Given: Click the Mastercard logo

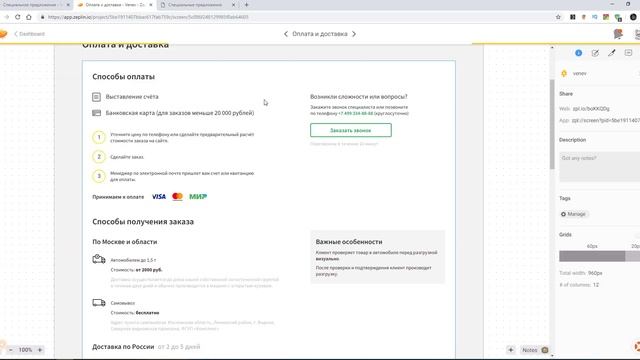Looking at the screenshot, I should pyautogui.click(x=178, y=197).
